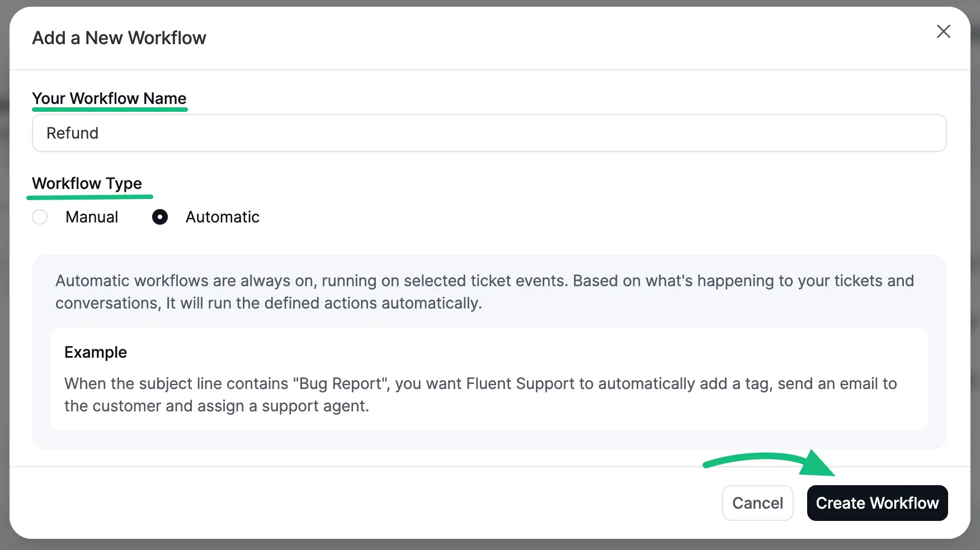Click the Manual label text
Screen dimensions: 980x550
(92, 217)
